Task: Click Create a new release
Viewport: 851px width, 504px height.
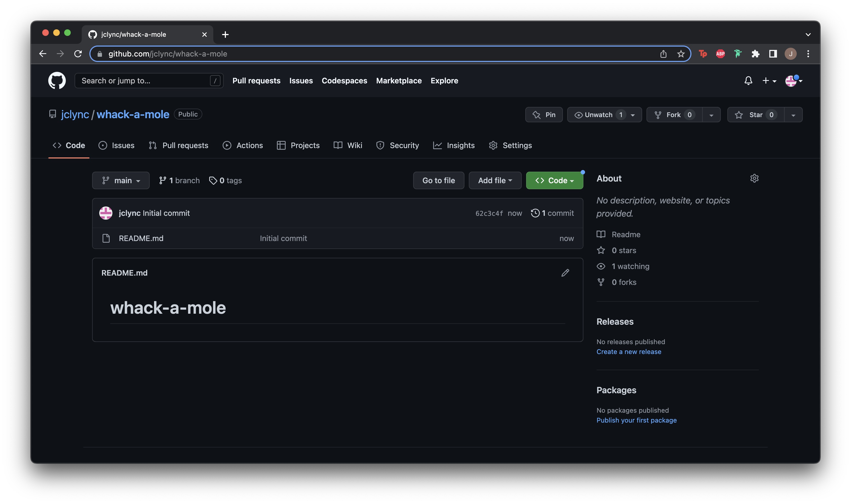Action: [x=629, y=352]
